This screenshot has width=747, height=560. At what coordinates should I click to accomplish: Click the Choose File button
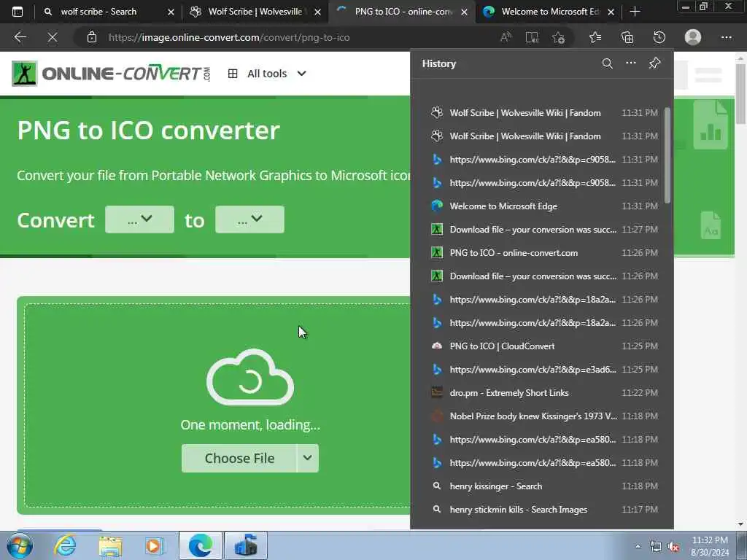[239, 458]
